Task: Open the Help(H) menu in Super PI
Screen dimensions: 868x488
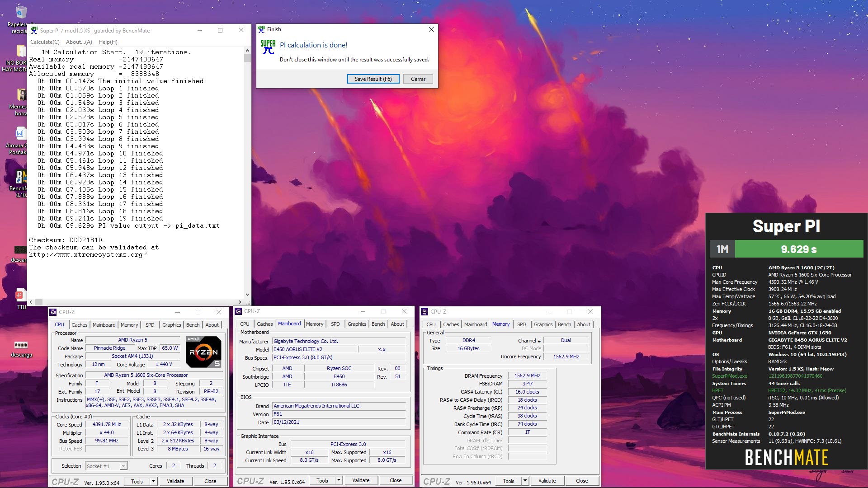Action: coord(108,42)
